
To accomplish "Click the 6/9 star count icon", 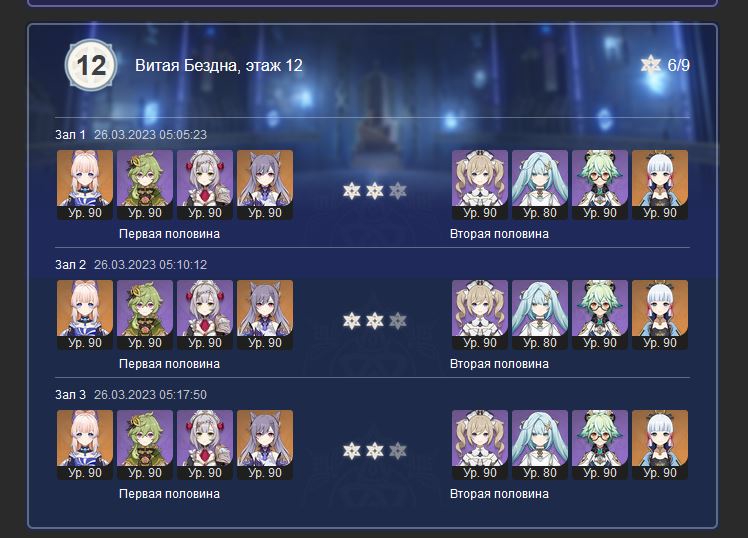I will [x=650, y=65].
